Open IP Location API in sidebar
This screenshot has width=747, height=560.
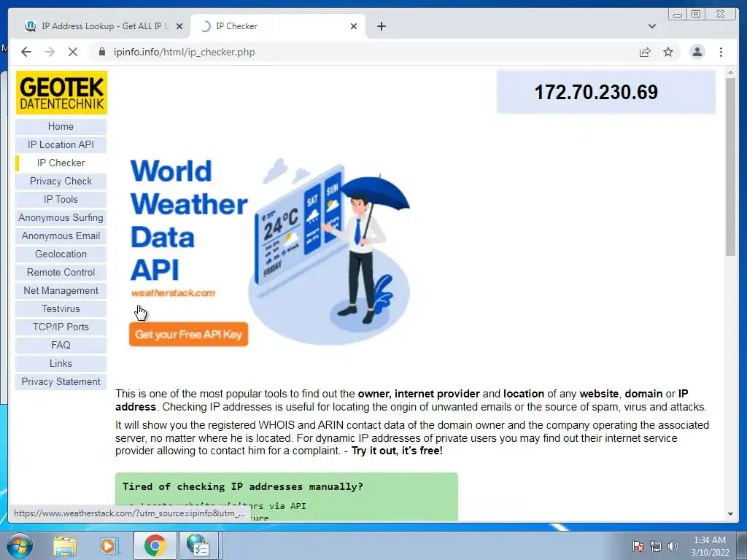click(x=61, y=145)
